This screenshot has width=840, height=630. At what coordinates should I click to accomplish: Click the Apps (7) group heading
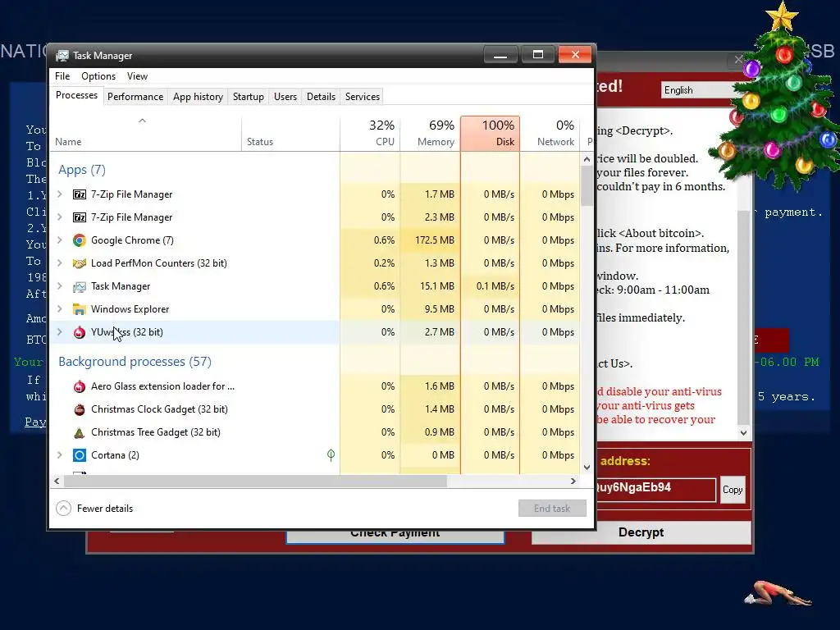tap(82, 170)
